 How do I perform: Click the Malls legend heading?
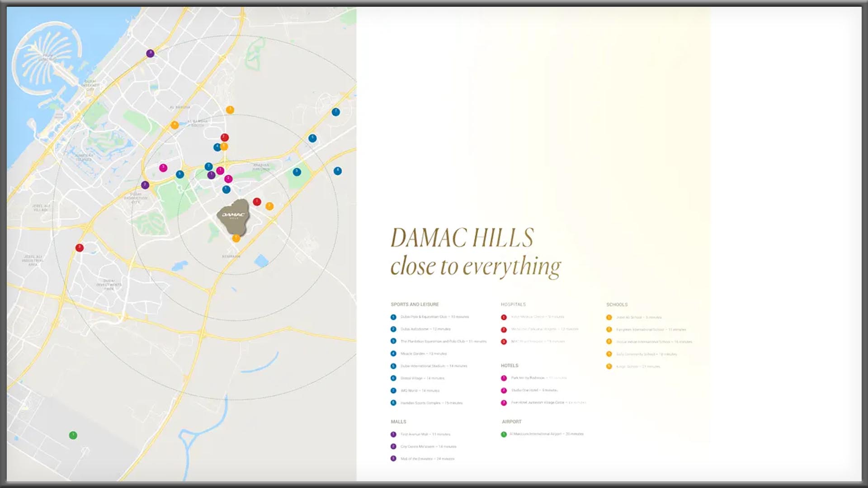point(398,422)
